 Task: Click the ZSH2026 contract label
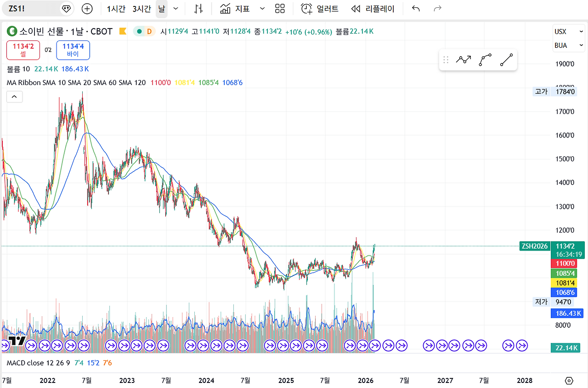click(x=535, y=246)
